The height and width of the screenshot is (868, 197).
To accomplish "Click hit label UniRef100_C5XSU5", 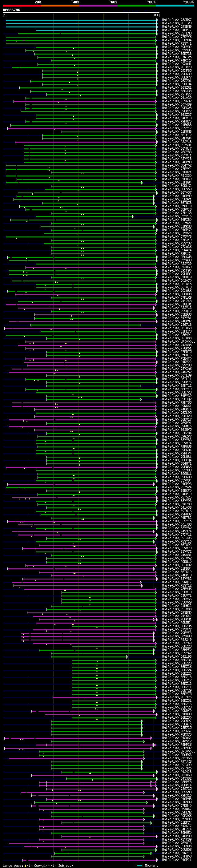I will (176, 50).
